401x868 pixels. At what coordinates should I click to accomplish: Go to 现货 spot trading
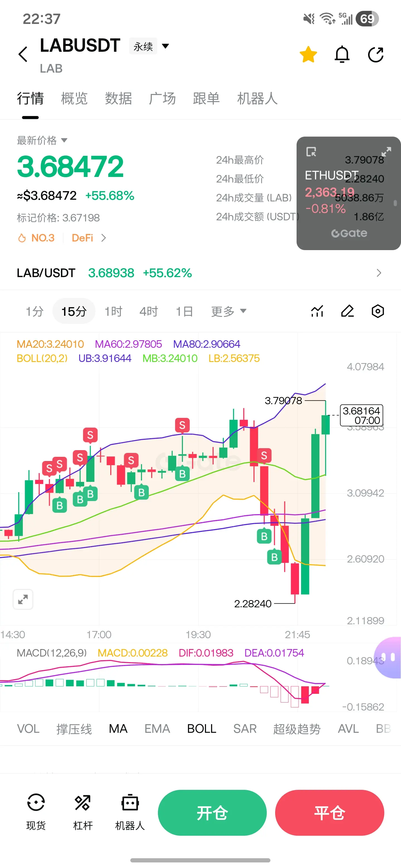pyautogui.click(x=36, y=812)
